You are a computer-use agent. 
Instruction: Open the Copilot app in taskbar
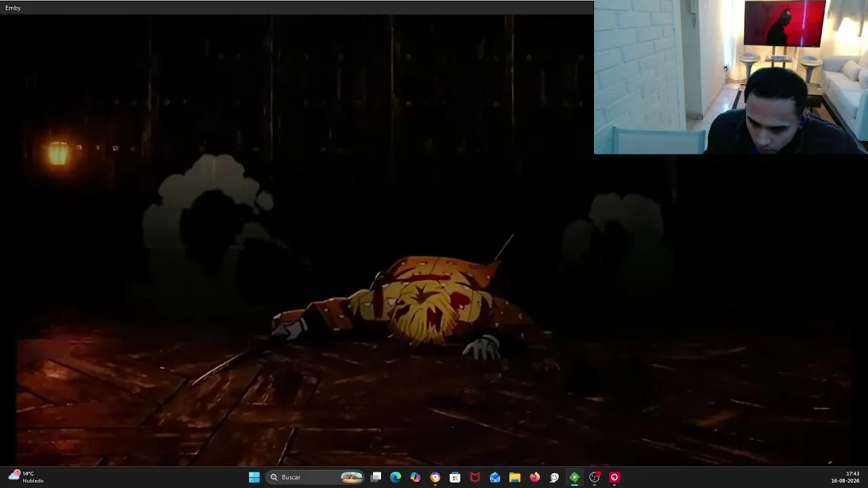tap(415, 477)
